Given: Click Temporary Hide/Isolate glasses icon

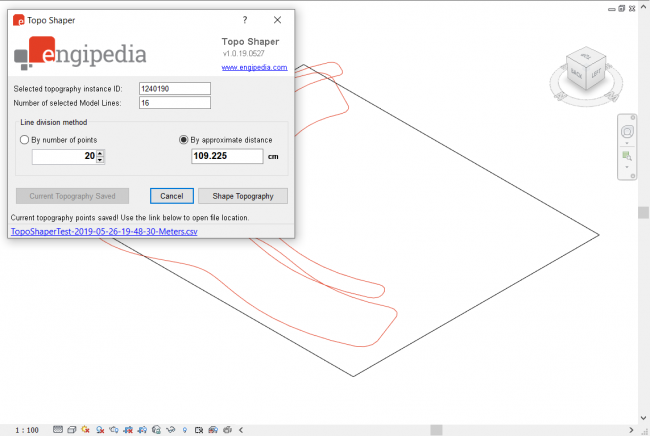Looking at the screenshot, I should click(171, 429).
